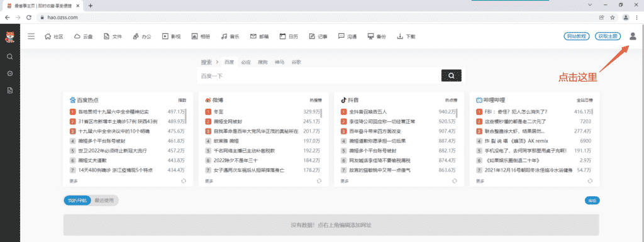Open 微博 item '欧莱雅 薇娅'

point(226,141)
